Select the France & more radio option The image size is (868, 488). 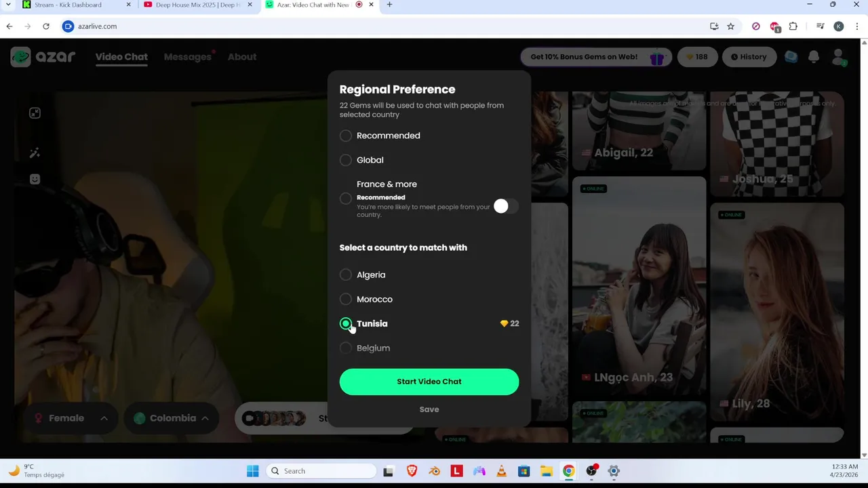tap(346, 199)
